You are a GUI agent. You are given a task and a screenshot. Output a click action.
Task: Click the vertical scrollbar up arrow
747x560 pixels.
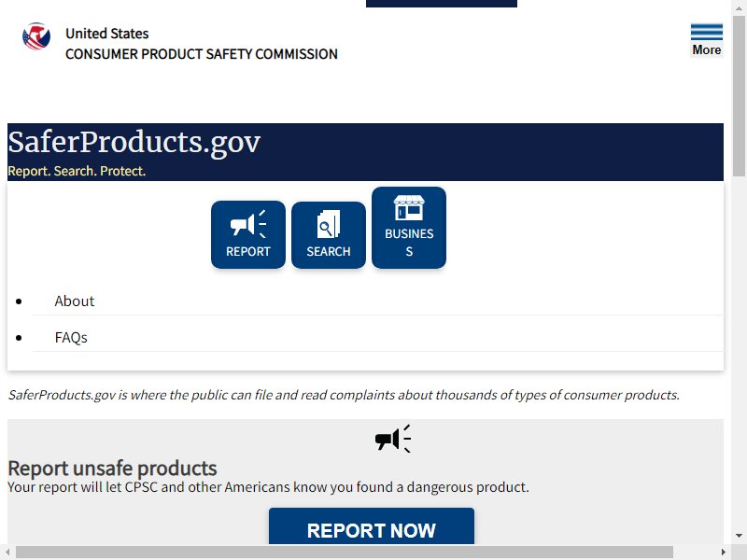tap(739, 8)
